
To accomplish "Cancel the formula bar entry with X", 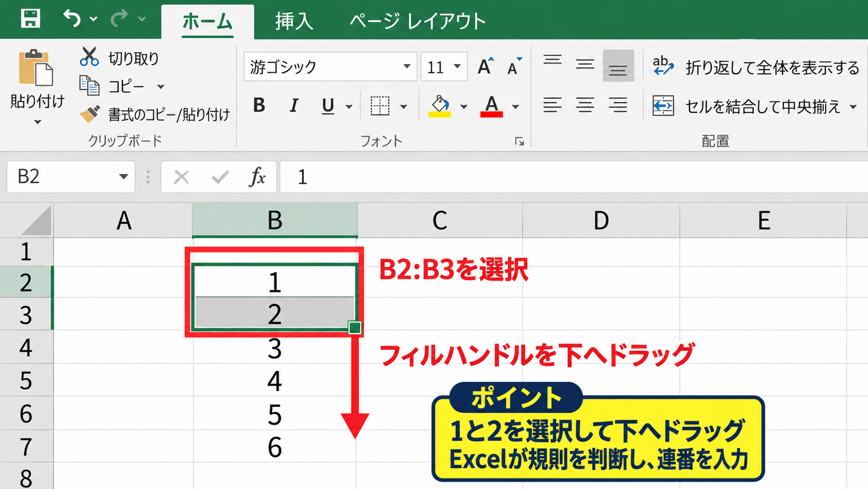I will tap(181, 178).
